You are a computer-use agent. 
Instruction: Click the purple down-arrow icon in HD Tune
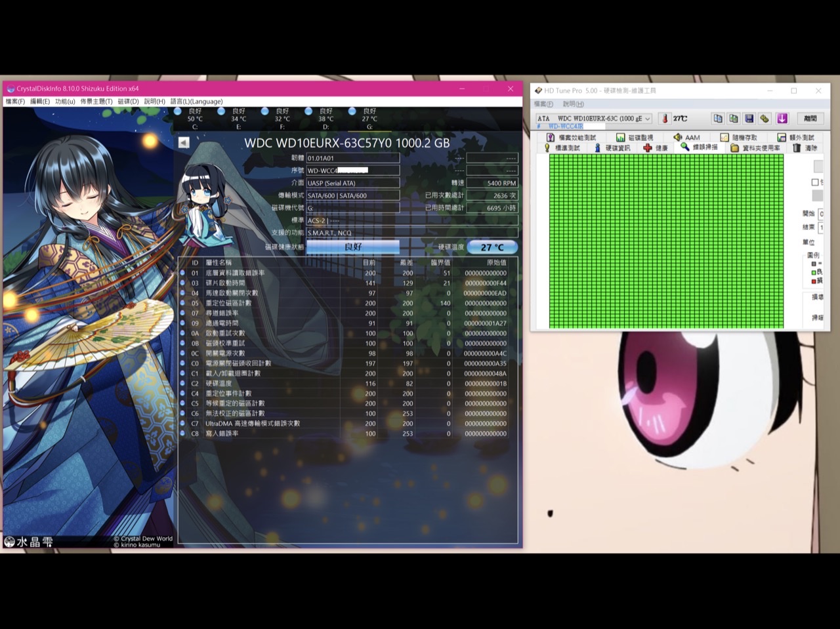tap(782, 119)
